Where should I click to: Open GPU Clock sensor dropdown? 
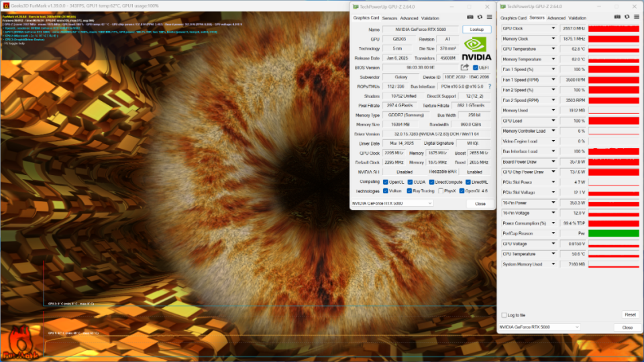click(x=553, y=28)
